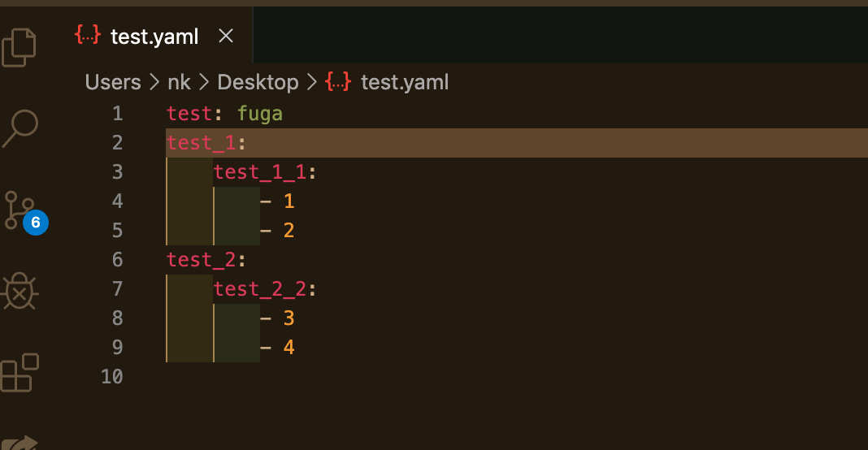Open the Search panel
868x450 pixels.
(x=20, y=128)
